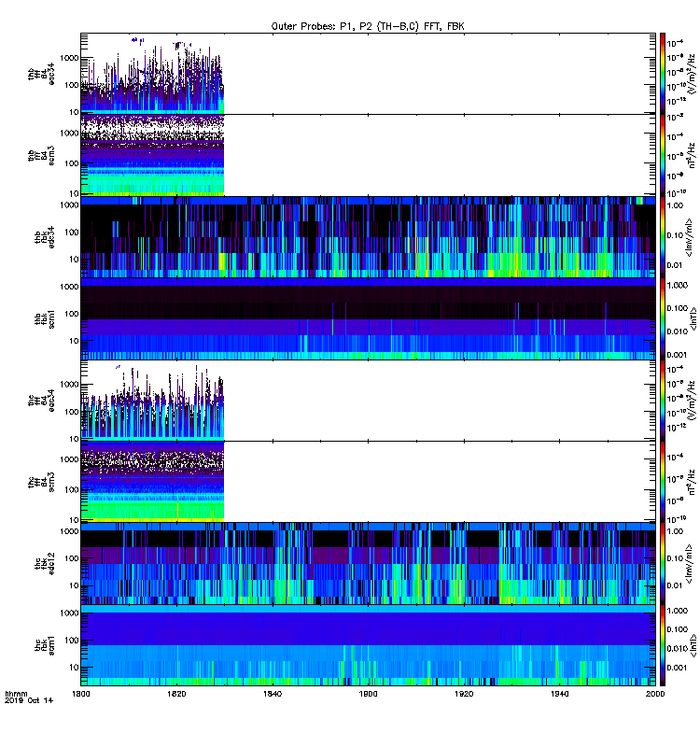Pick the 1920 time axis label
Image resolution: width=700 pixels, height=747 pixels.
click(464, 694)
